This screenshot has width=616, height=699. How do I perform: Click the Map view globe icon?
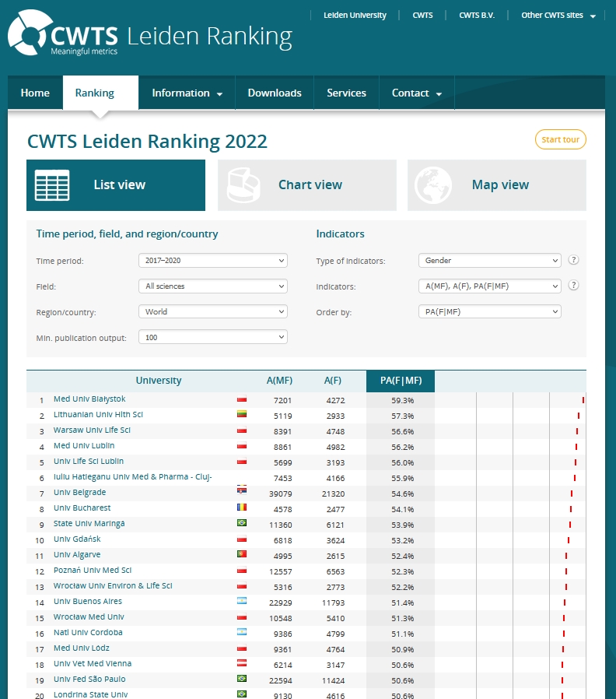pyautogui.click(x=433, y=185)
